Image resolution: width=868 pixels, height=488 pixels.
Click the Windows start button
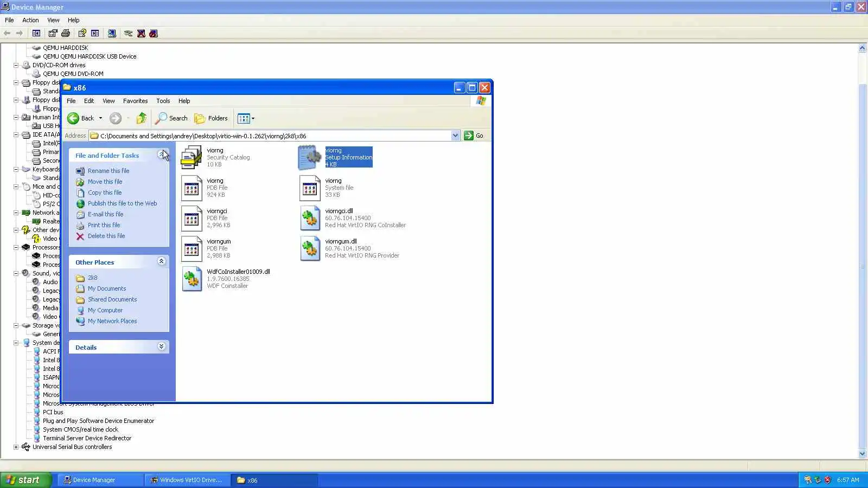pos(25,480)
